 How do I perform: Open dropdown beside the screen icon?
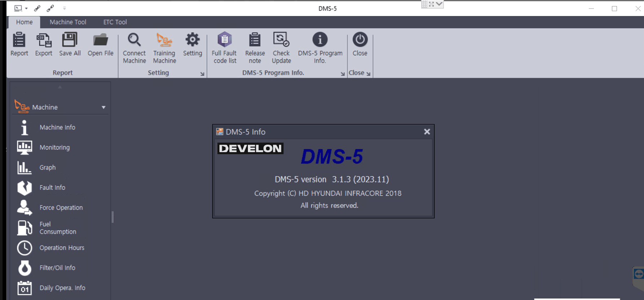click(x=26, y=8)
